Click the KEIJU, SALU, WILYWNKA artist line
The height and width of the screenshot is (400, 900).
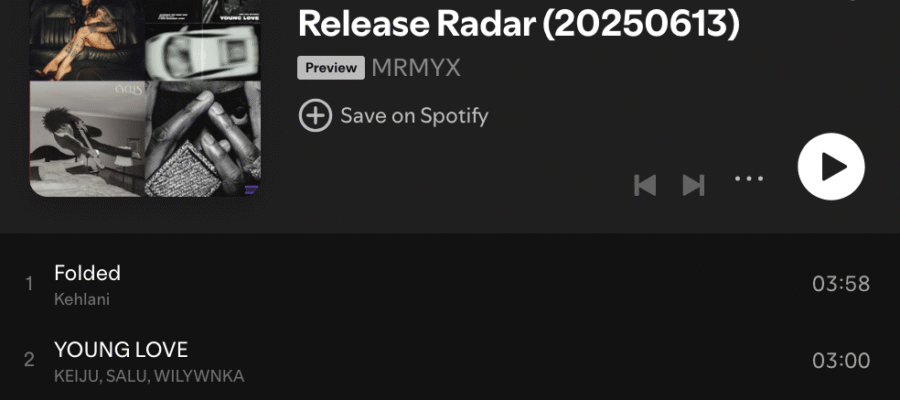point(149,376)
